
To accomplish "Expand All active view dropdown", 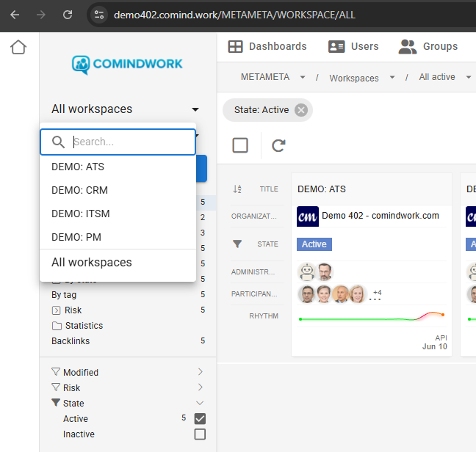I will click(x=469, y=77).
